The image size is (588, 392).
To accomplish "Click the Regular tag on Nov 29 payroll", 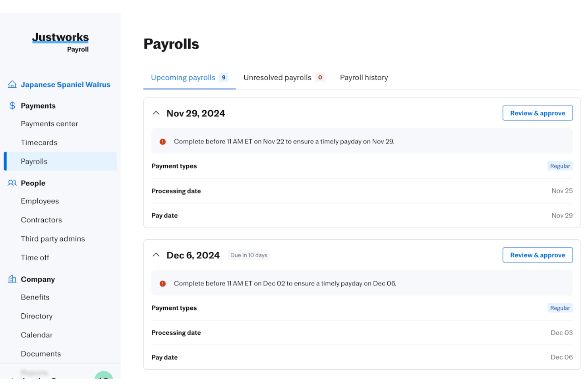I will point(559,166).
